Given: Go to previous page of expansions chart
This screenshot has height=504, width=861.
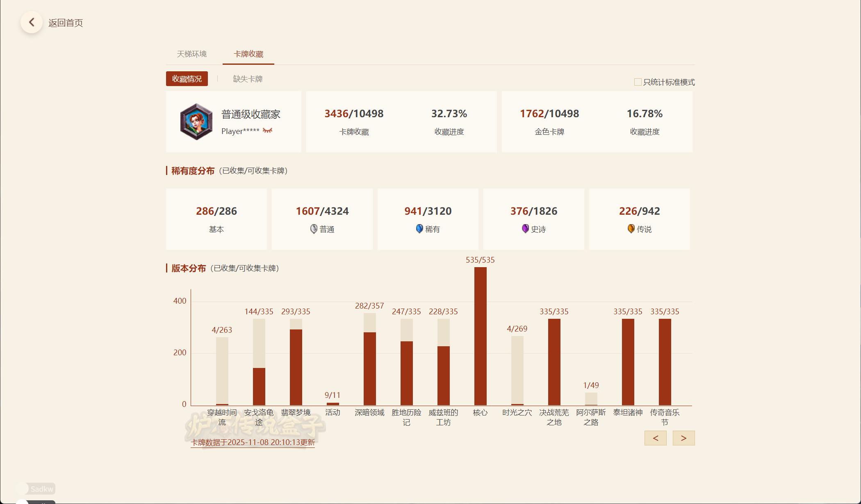Looking at the screenshot, I should pyautogui.click(x=655, y=438).
